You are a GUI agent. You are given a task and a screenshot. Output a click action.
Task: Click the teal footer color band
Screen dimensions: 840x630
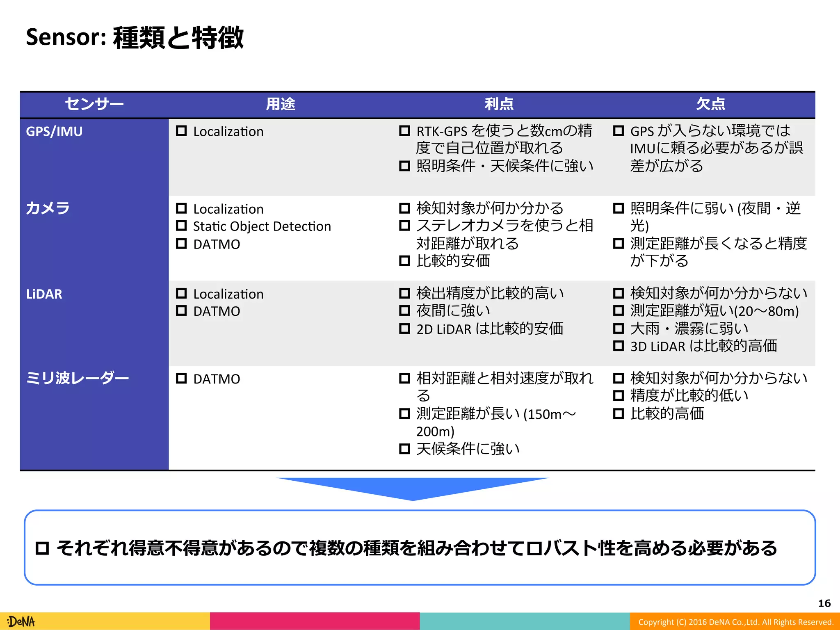pyautogui.click(x=525, y=621)
